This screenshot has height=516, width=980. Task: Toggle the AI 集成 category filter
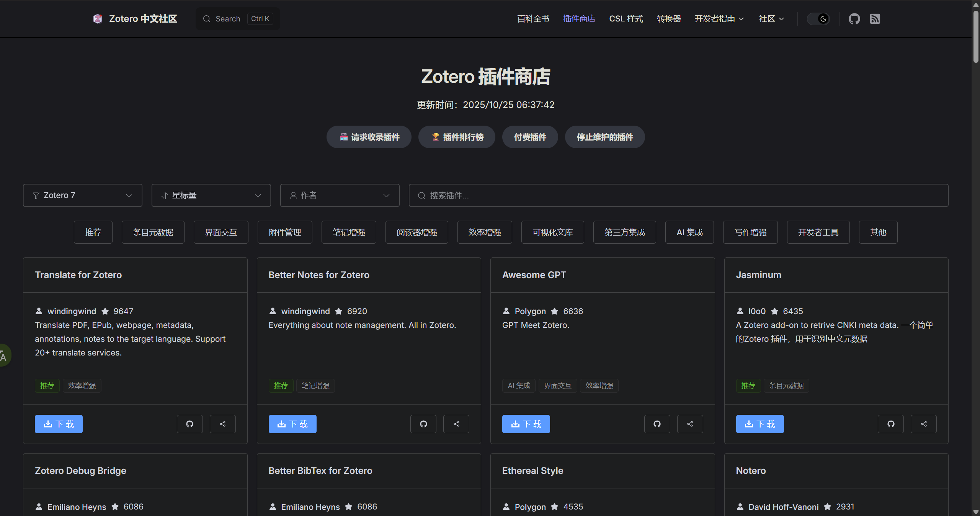pos(689,232)
